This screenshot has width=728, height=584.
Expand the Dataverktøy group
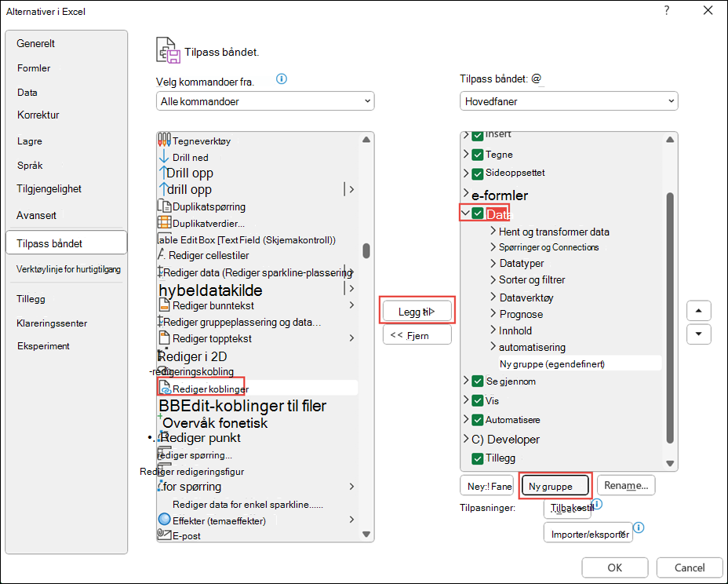point(493,297)
